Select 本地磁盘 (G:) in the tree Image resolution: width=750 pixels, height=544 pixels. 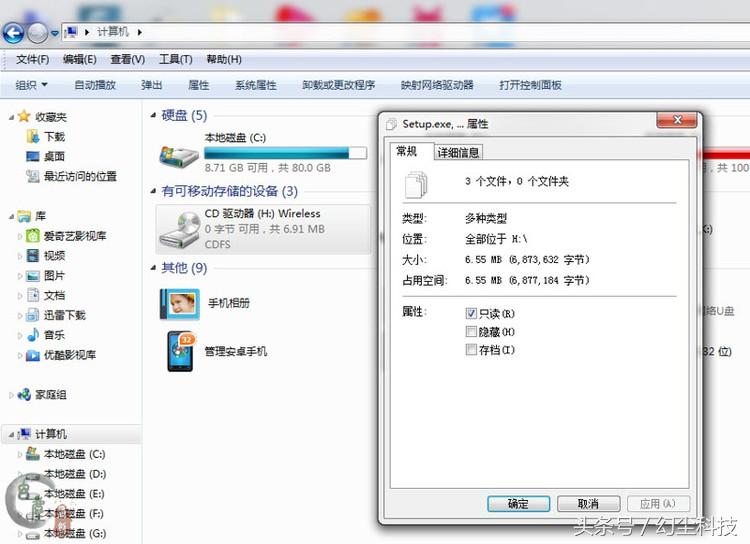(x=75, y=533)
